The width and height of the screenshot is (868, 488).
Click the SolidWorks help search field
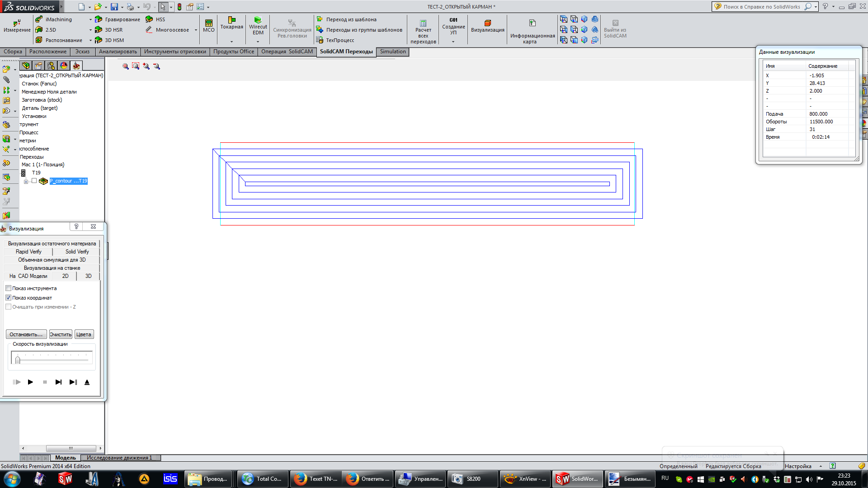(x=761, y=7)
